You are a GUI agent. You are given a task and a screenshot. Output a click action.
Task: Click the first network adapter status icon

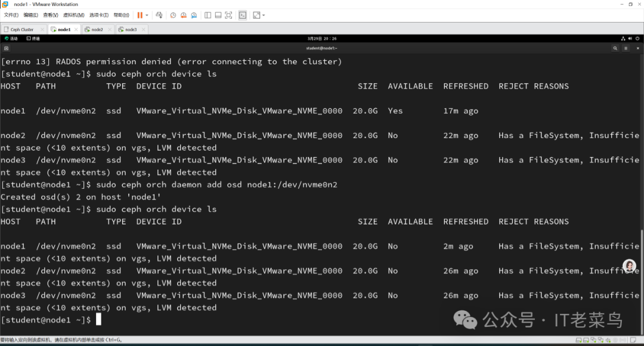coord(593,340)
